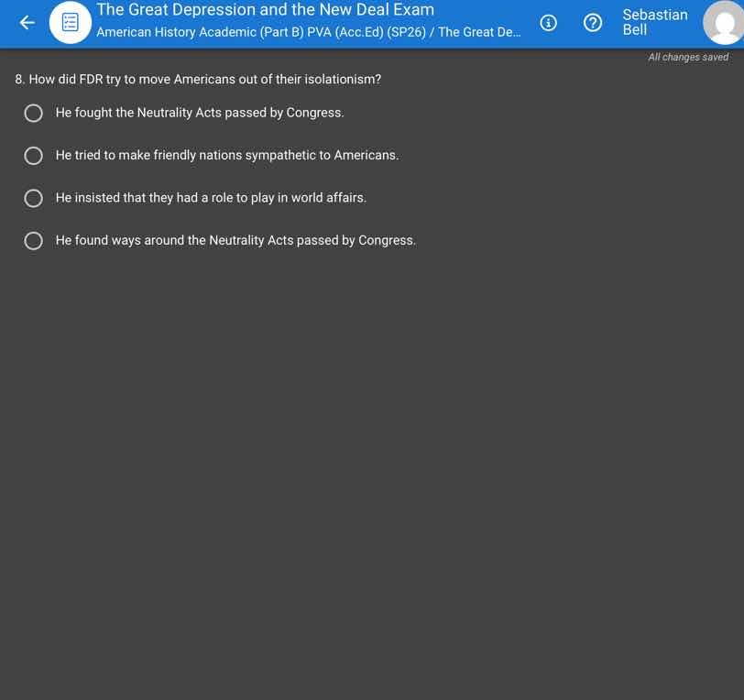The height and width of the screenshot is (700, 744).
Task: Choose option about making friendly nations sympathetic
Action: point(34,155)
